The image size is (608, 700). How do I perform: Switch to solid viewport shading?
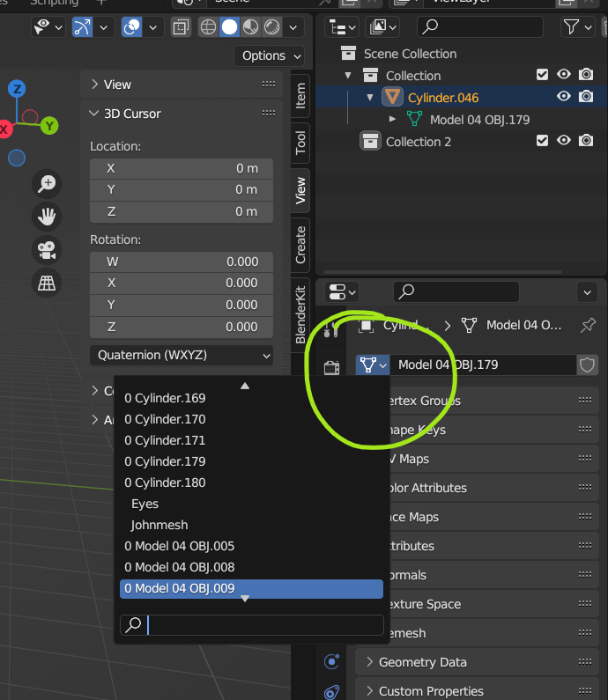(230, 27)
